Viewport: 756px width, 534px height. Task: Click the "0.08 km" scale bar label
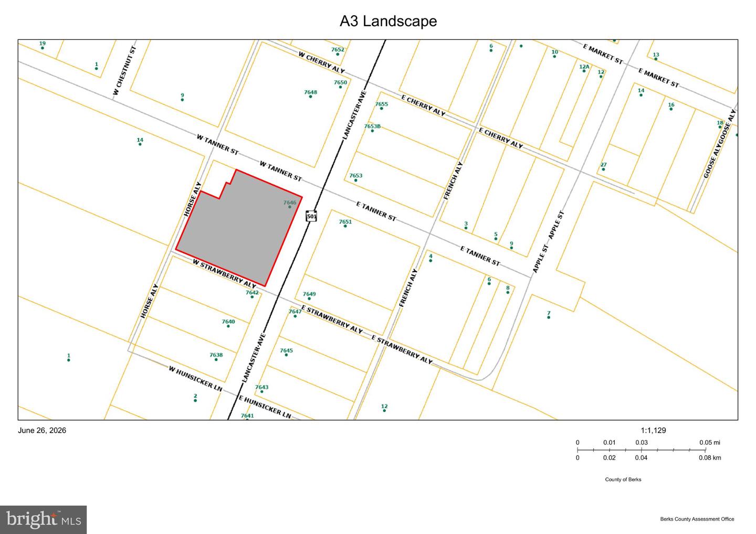pyautogui.click(x=710, y=457)
